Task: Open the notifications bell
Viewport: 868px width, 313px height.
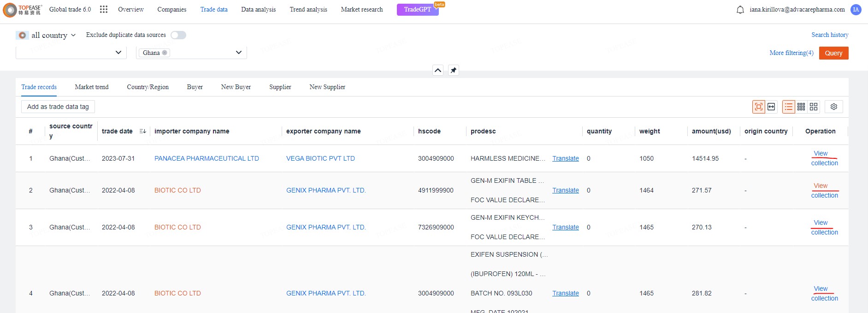Action: coord(740,10)
